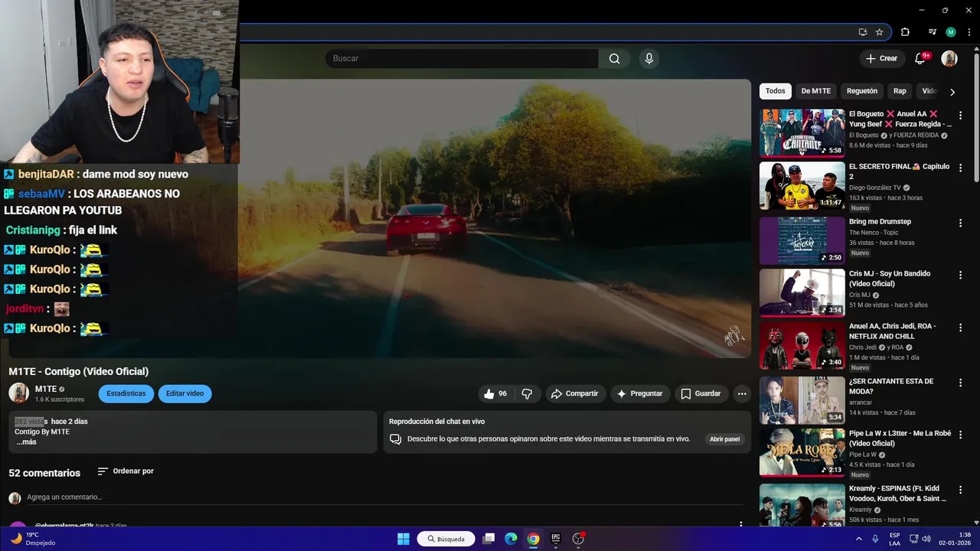Switch to Chrome in the taskbar
Viewport: 980px width, 551px height.
[x=534, y=539]
